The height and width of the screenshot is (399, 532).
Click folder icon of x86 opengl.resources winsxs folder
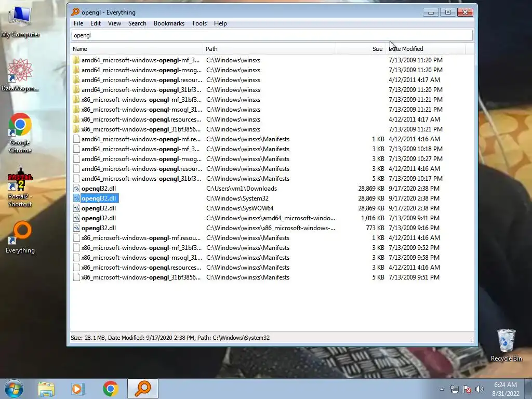click(x=76, y=119)
